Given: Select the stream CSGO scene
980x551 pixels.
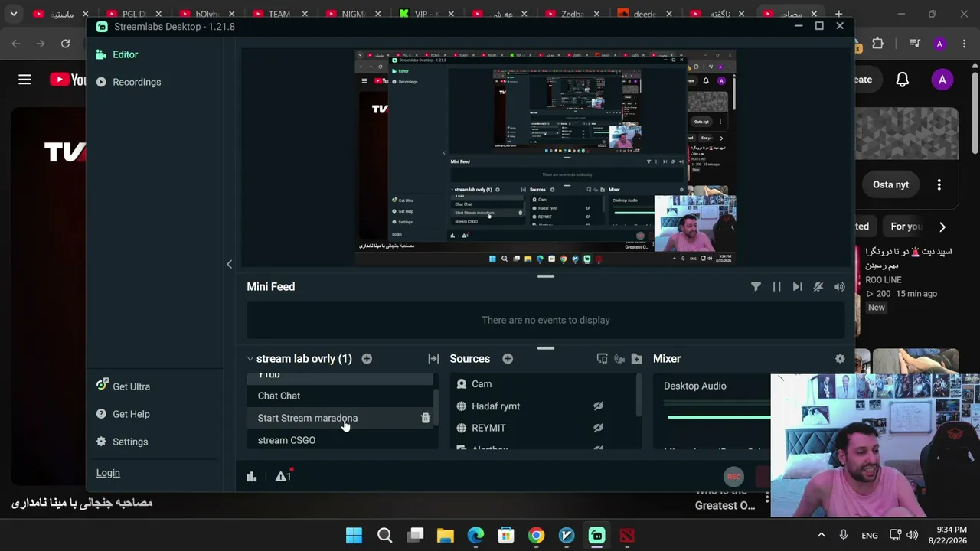Looking at the screenshot, I should coord(340,440).
